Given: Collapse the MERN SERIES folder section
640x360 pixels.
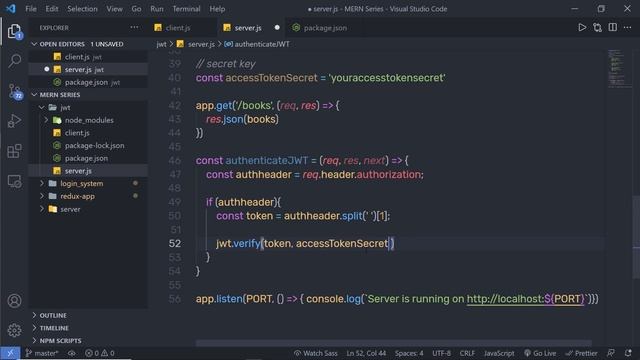Looking at the screenshot, I should (x=34, y=95).
